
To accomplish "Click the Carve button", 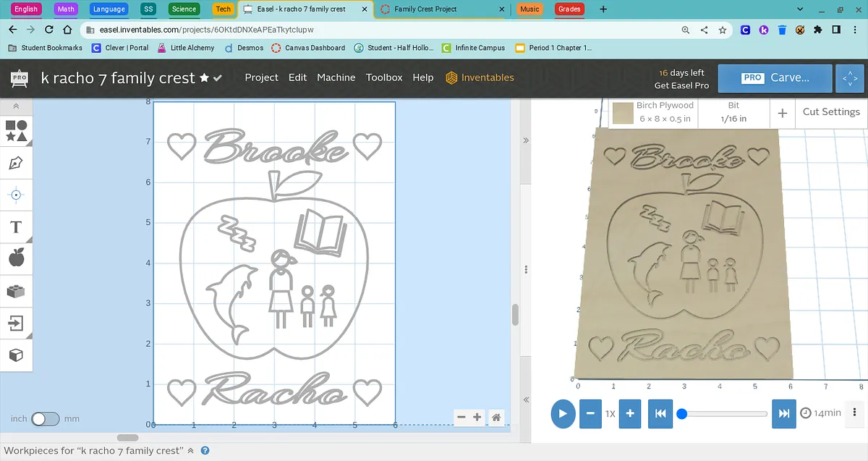I will 775,77.
